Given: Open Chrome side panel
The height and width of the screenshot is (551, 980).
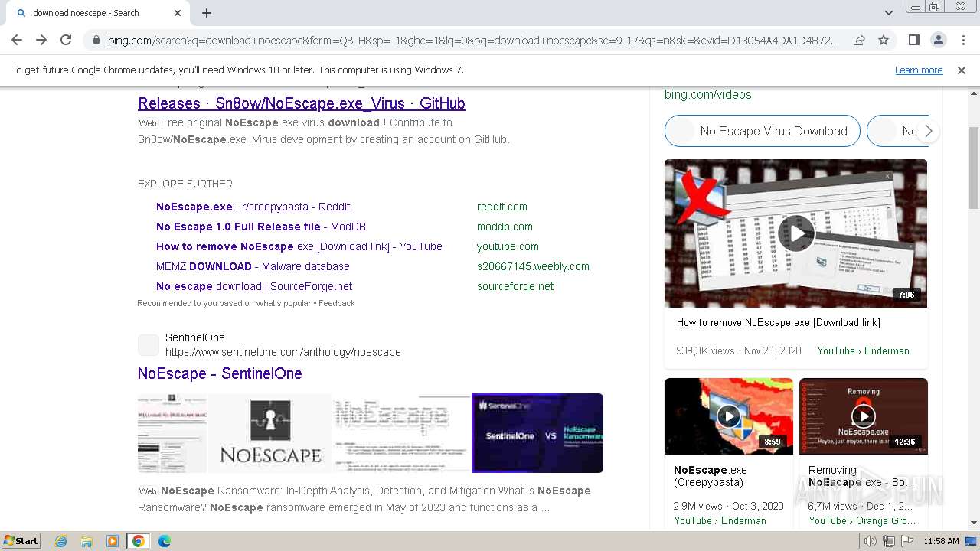Looking at the screenshot, I should click(913, 40).
